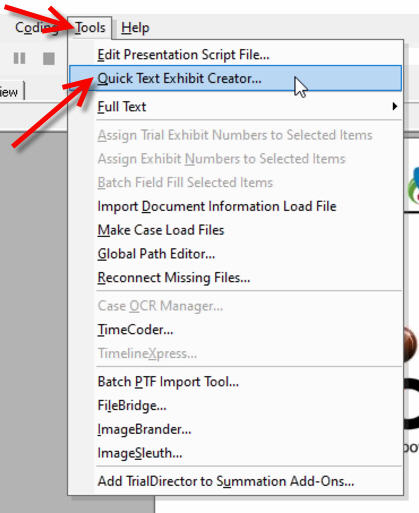Open the Tools menu
The width and height of the screenshot is (419, 513).
tap(90, 28)
